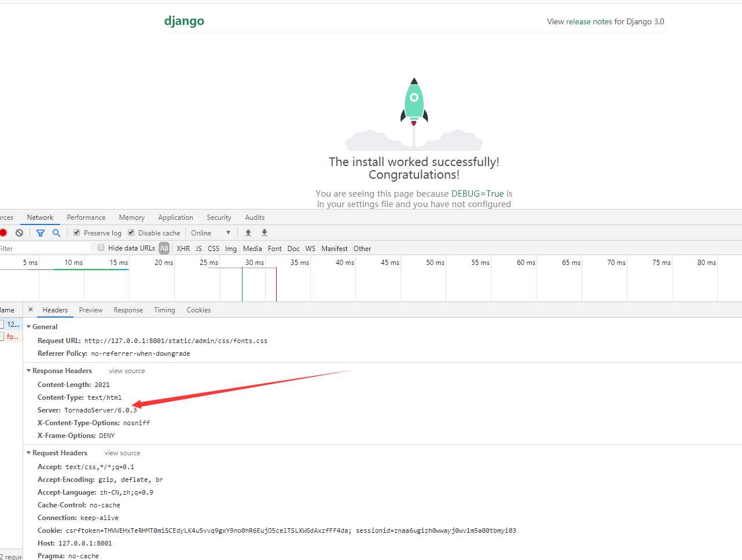
Task: Select the Response detail tab
Action: pos(128,310)
